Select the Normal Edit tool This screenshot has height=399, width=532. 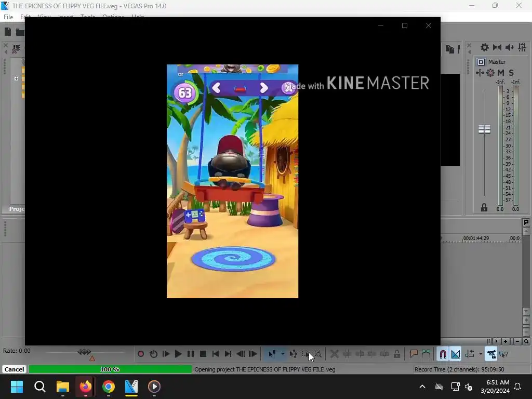(x=272, y=354)
